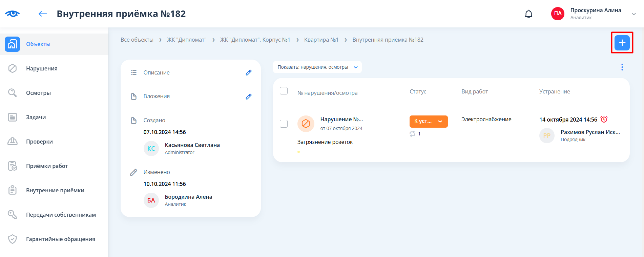Edit Вложения using the pencil icon

248,97
